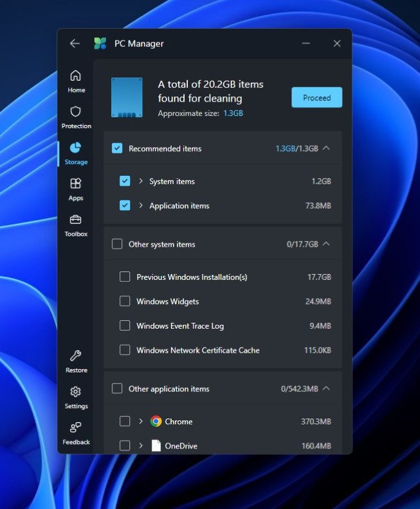Click the 17.7GB size value
The image size is (420, 509).
[319, 277]
